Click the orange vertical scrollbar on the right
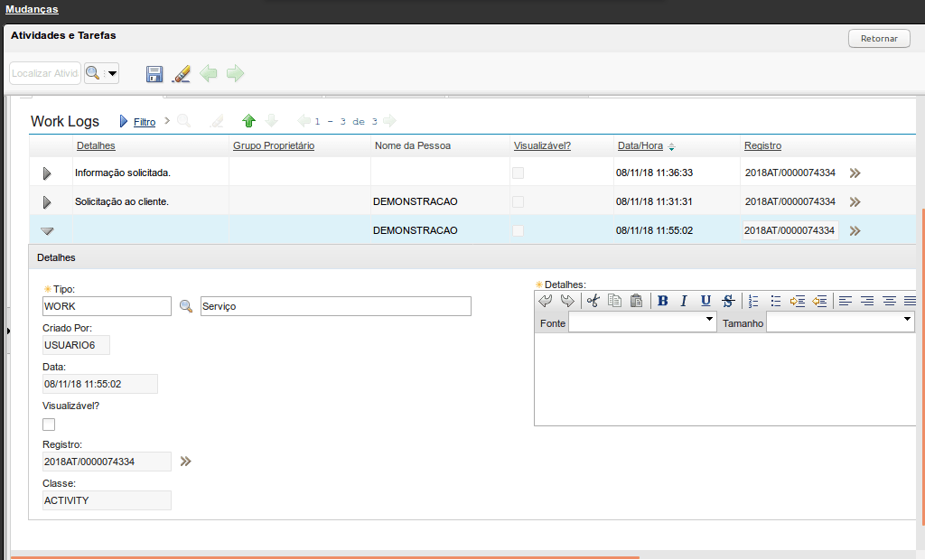Viewport: 925px width, 560px height. click(x=922, y=367)
